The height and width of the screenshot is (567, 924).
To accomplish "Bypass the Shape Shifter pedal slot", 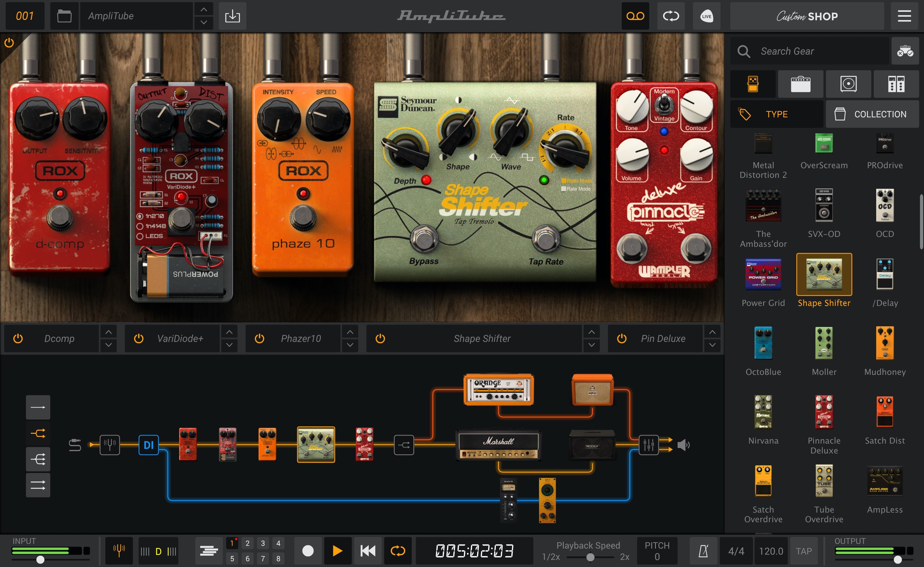I will click(x=380, y=338).
